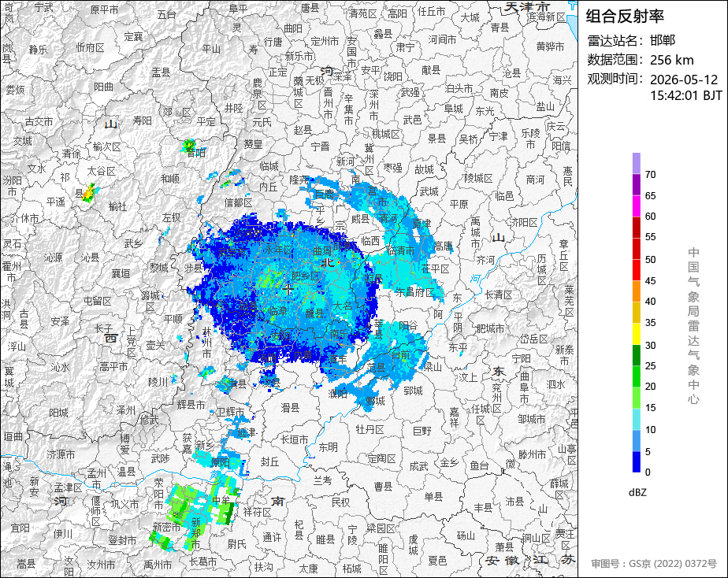This screenshot has width=728, height=578.
Task: Click the 辉县市 map label
Action: tap(191, 405)
